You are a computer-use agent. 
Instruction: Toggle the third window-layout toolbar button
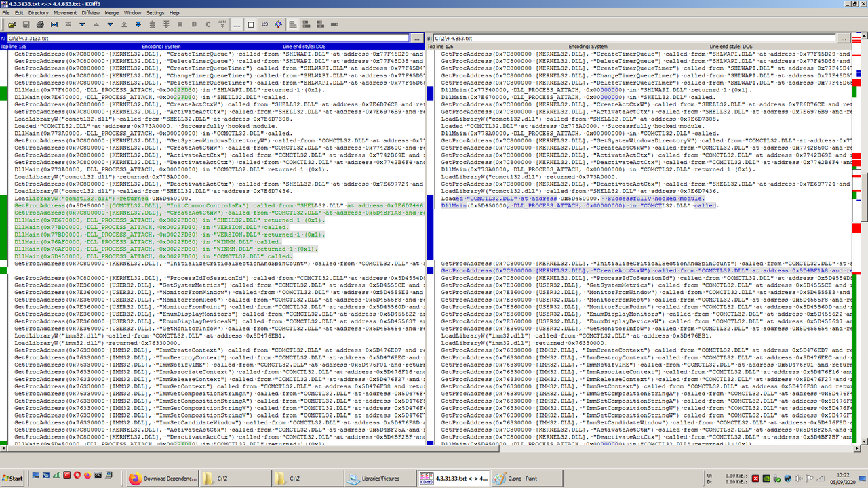(x=320, y=24)
